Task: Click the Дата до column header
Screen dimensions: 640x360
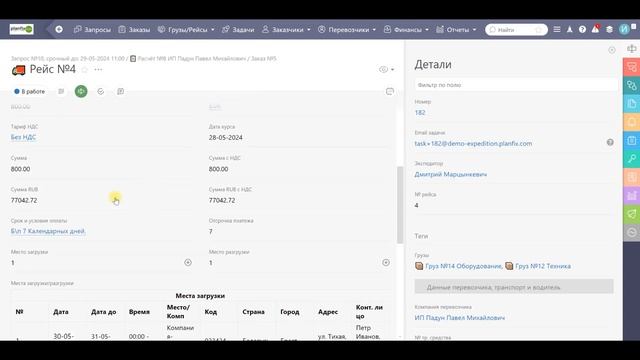Action: click(x=103, y=312)
